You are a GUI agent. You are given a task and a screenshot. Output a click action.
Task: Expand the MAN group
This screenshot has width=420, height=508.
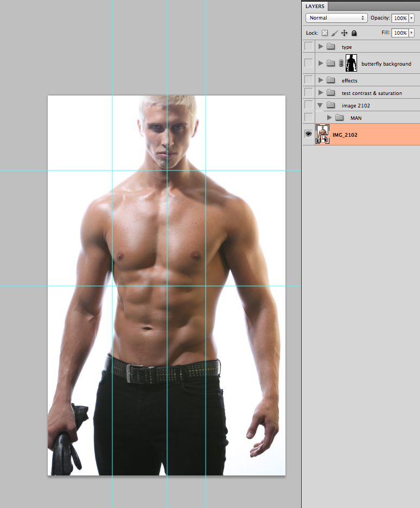[x=329, y=118]
